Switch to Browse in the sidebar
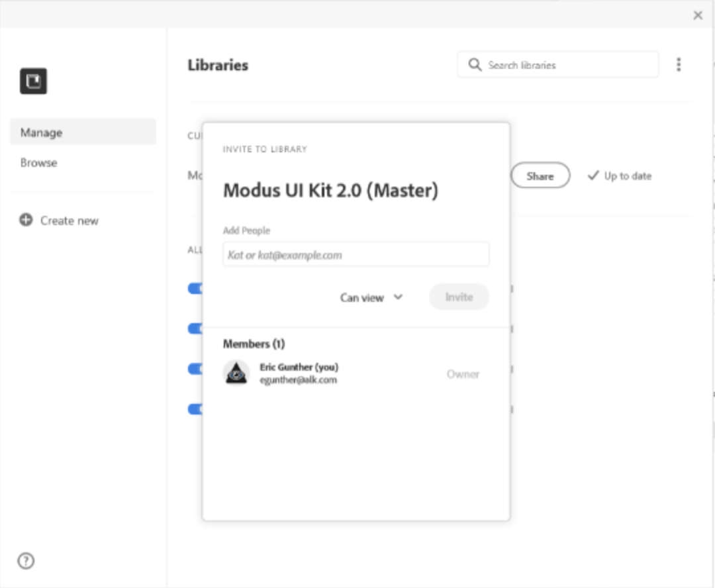Image resolution: width=715 pixels, height=588 pixels. pyautogui.click(x=39, y=163)
